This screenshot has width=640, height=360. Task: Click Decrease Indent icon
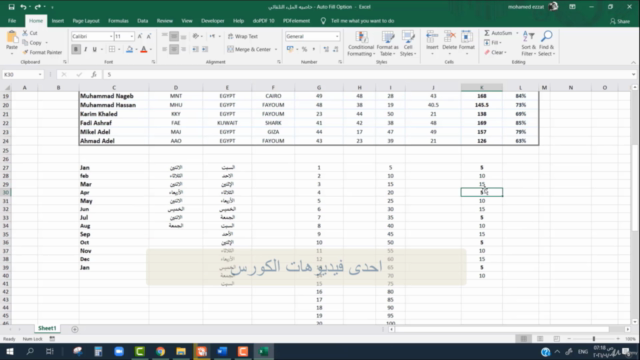click(196, 49)
